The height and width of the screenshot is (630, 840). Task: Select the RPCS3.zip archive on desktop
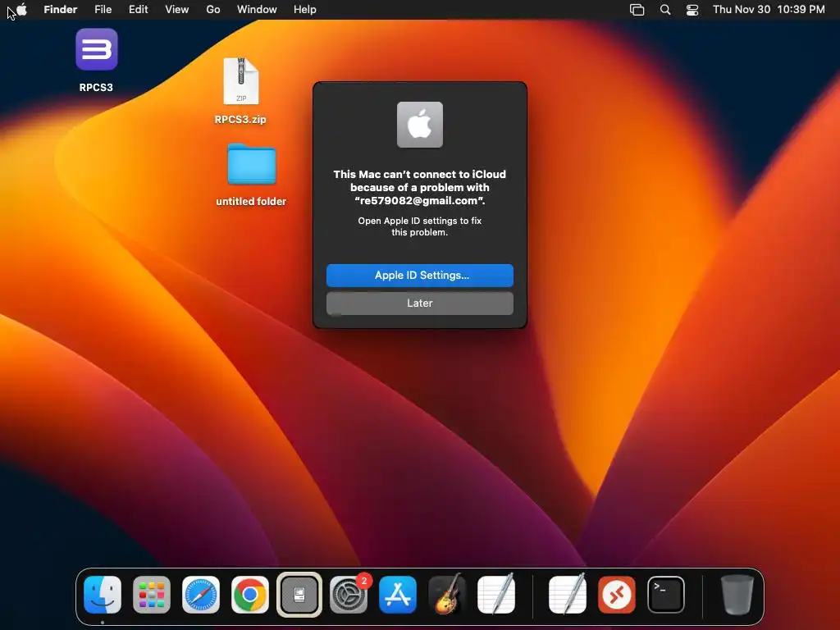[x=241, y=81]
